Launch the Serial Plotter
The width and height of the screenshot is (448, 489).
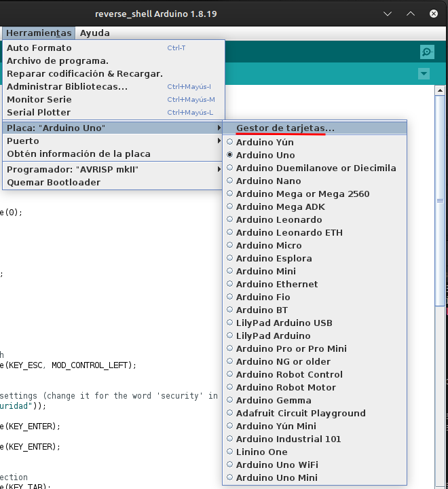point(39,112)
